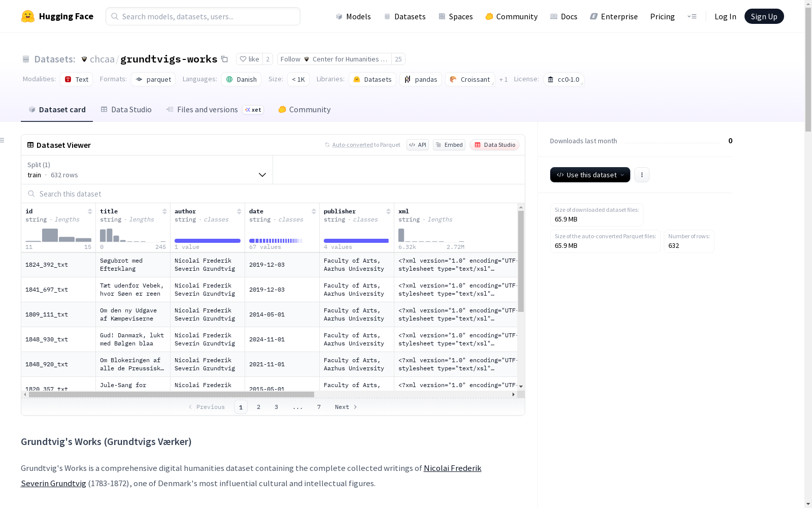
Task: Focus the main search models field
Action: [203, 16]
